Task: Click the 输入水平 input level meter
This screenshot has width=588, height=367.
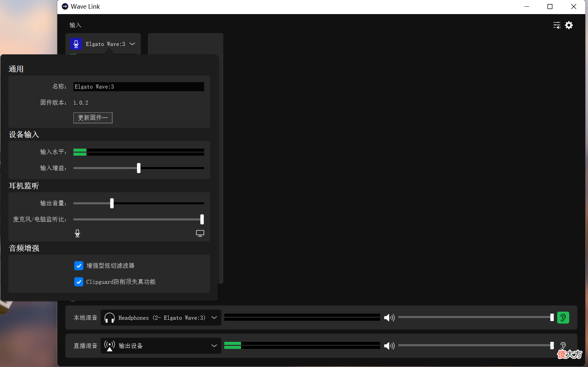Action: pos(138,152)
